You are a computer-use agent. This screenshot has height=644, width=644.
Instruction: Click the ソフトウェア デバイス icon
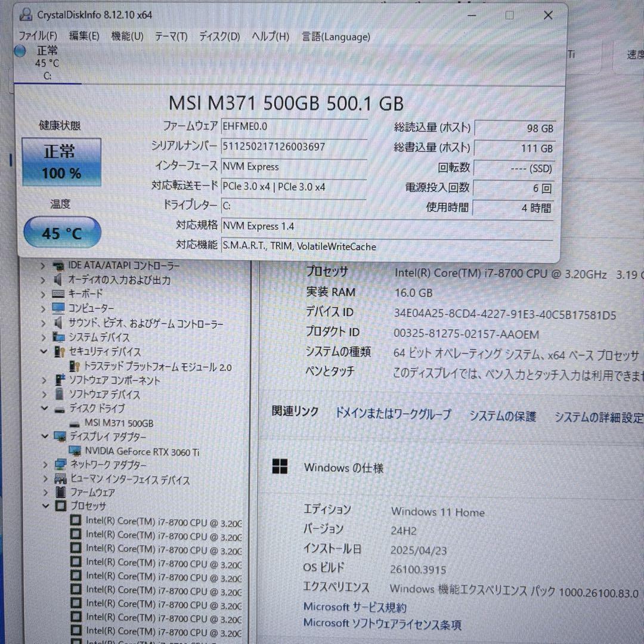pos(60,394)
